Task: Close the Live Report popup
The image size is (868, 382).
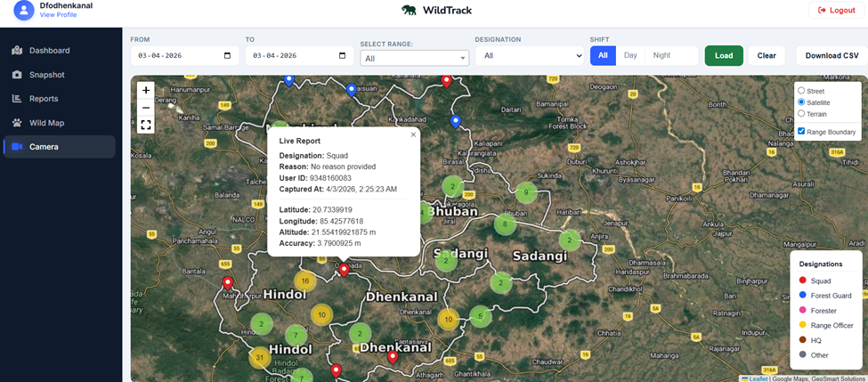Action: (x=413, y=134)
